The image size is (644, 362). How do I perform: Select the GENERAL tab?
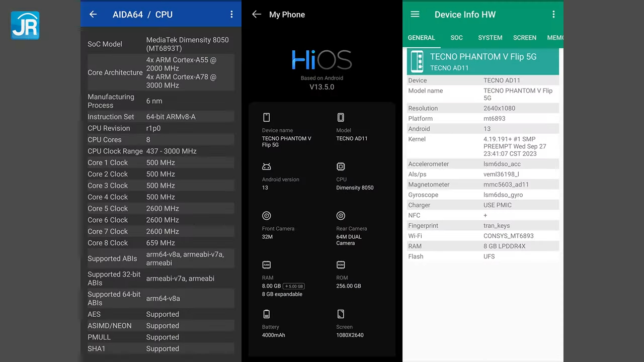(x=421, y=38)
